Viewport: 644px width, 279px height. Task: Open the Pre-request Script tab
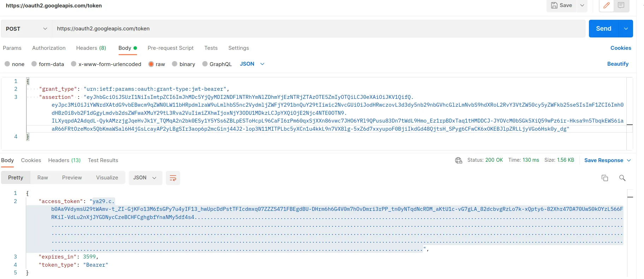[x=171, y=48]
